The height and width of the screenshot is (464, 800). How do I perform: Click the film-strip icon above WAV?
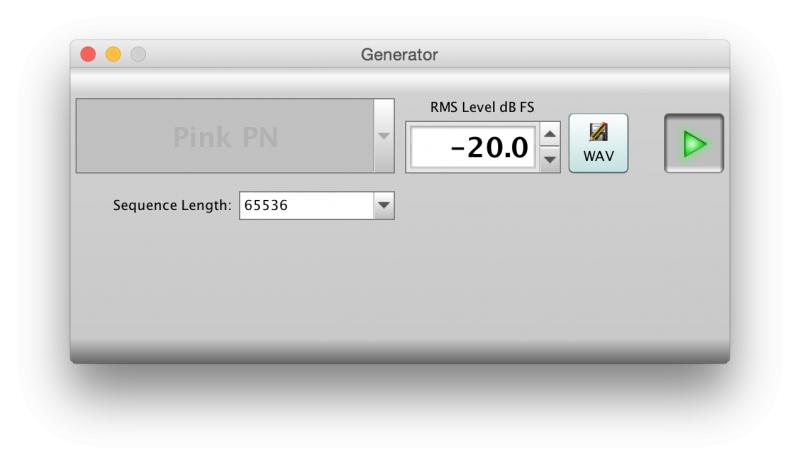coord(598,132)
